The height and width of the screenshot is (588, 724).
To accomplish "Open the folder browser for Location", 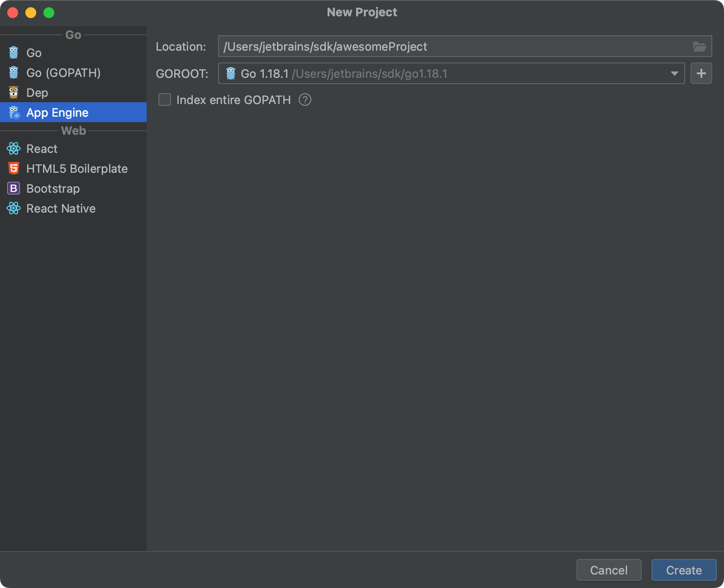I will click(x=700, y=46).
